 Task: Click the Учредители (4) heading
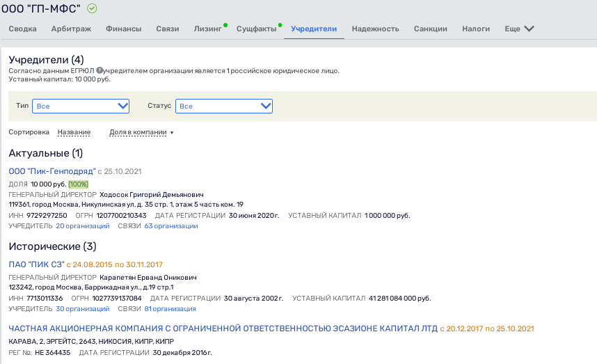tap(46, 60)
